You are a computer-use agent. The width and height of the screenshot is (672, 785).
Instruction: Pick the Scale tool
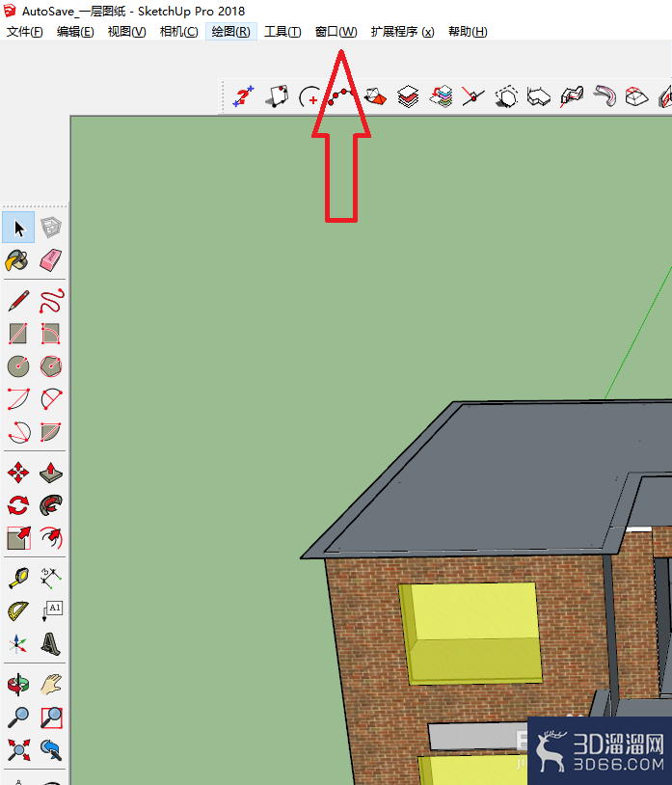pos(19,538)
